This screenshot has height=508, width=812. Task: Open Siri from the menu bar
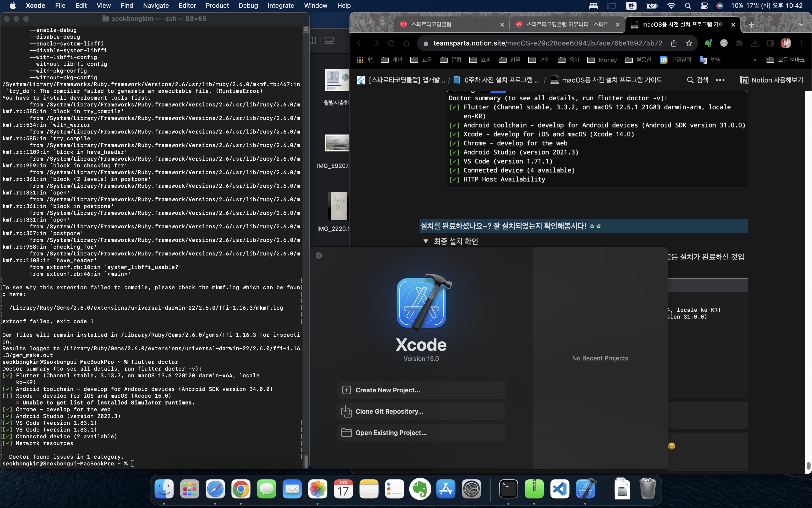click(719, 6)
